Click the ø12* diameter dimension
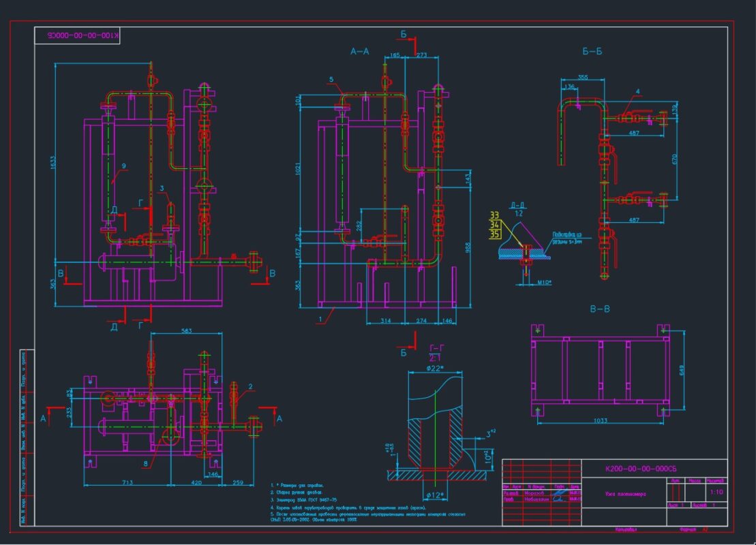This screenshot has height=545, width=756. (436, 493)
